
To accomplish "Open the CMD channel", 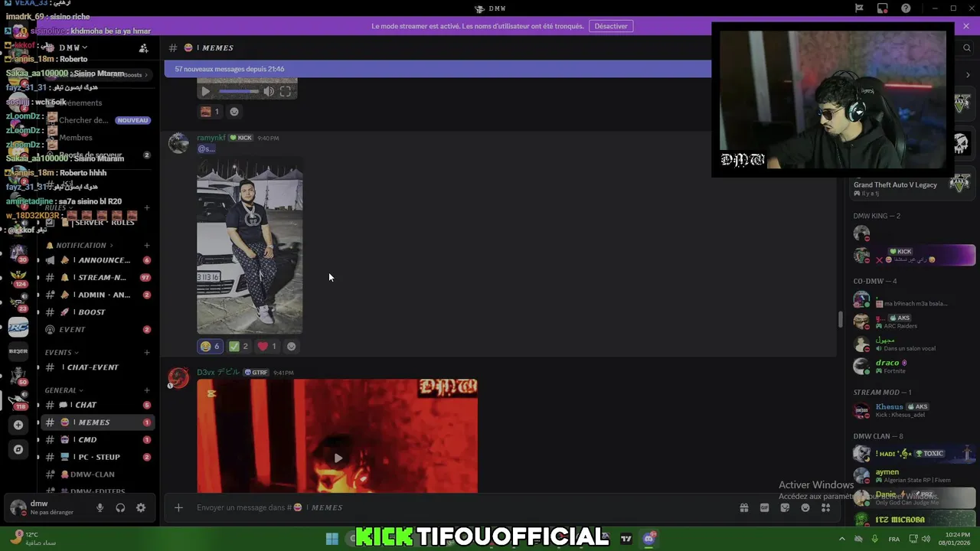I will [97, 440].
